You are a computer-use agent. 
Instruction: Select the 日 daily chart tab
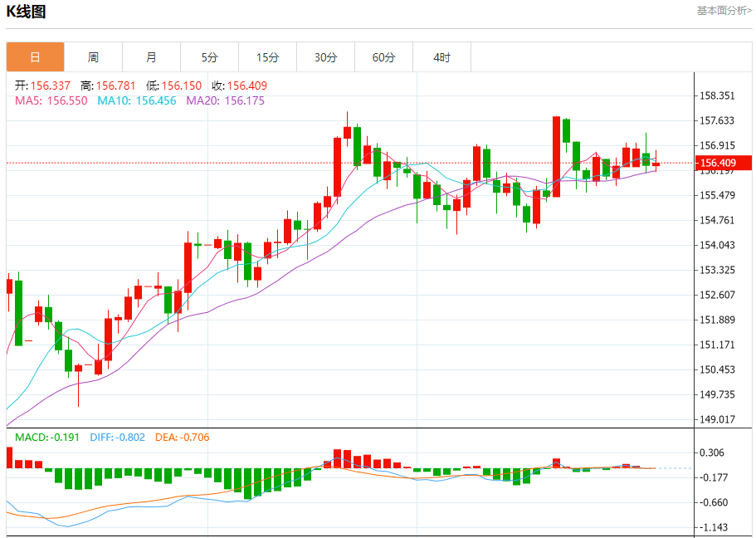coord(35,57)
